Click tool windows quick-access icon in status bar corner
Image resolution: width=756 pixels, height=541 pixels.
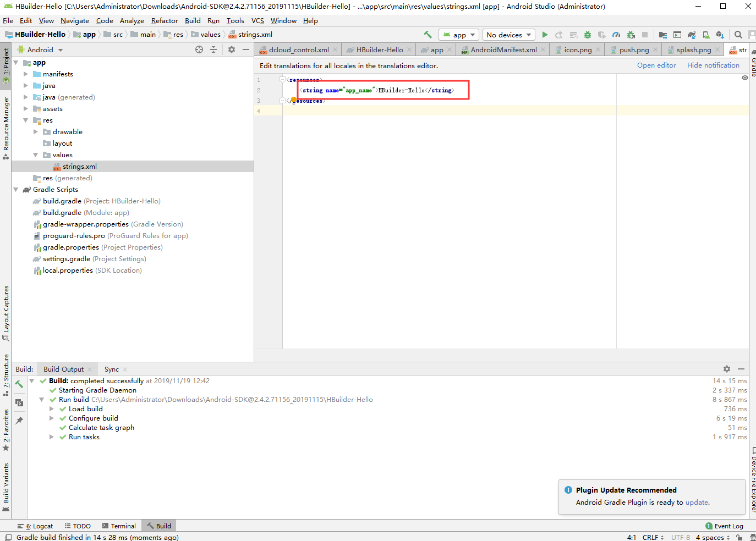coord(8,537)
